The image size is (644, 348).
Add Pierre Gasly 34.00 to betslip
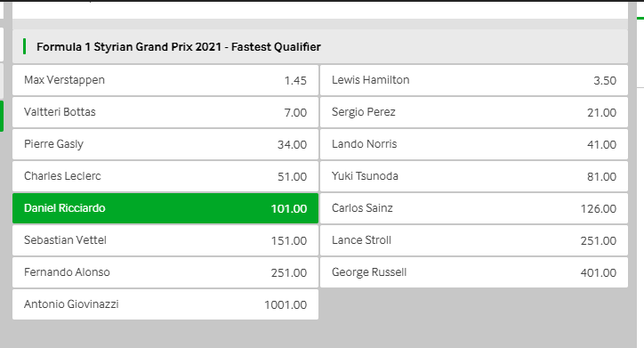165,144
